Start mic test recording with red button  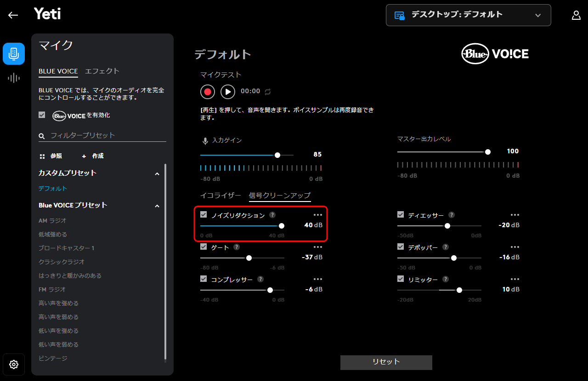pos(208,92)
